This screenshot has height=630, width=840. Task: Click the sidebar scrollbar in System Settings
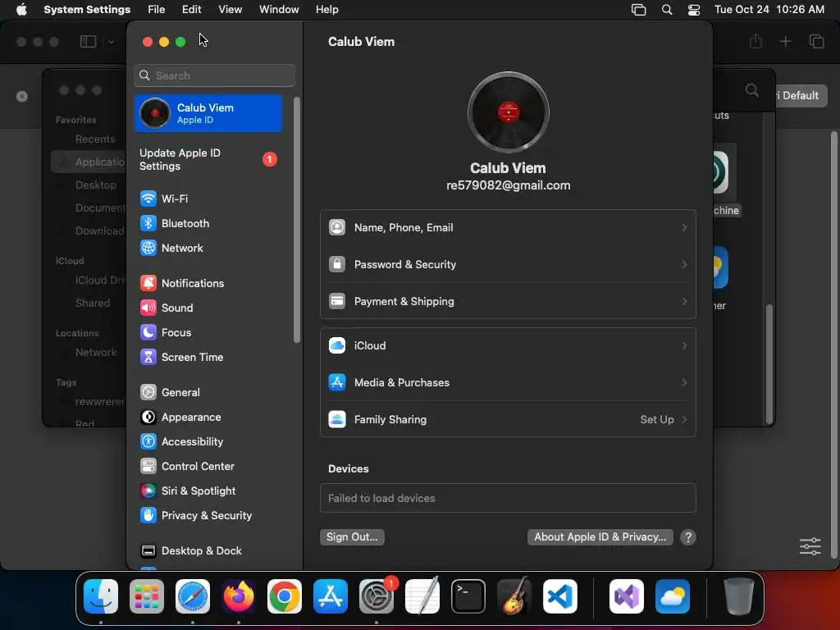click(x=297, y=220)
